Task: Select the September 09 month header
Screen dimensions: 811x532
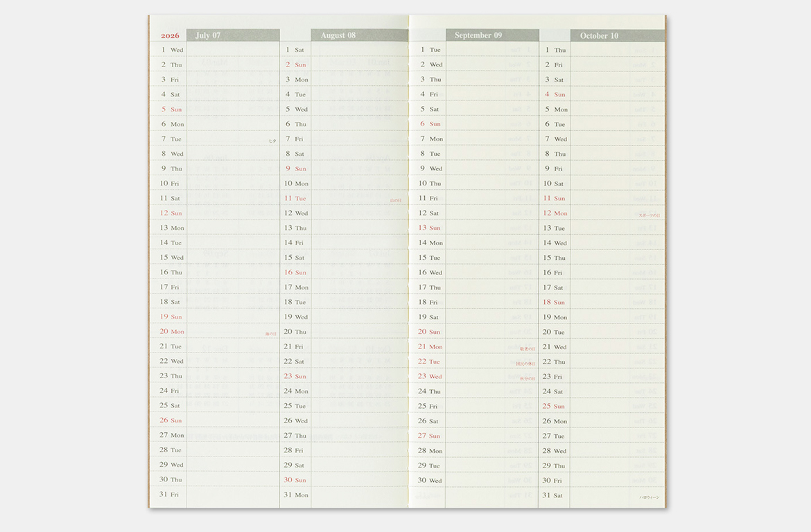Action: click(492, 35)
